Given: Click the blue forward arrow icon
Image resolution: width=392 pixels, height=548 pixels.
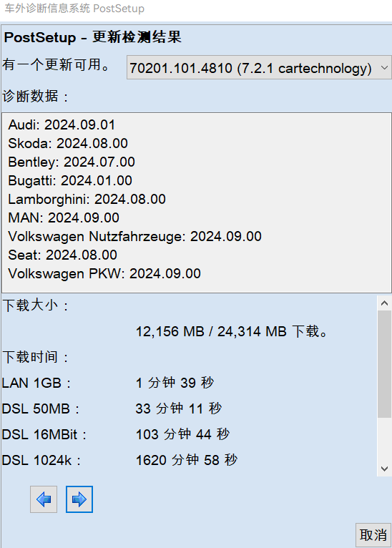Looking at the screenshot, I should click(x=79, y=499).
